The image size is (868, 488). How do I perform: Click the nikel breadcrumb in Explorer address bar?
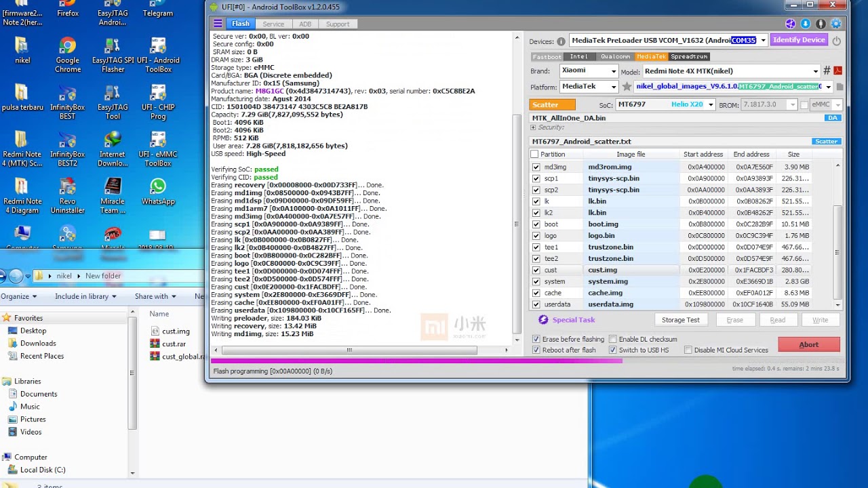64,276
